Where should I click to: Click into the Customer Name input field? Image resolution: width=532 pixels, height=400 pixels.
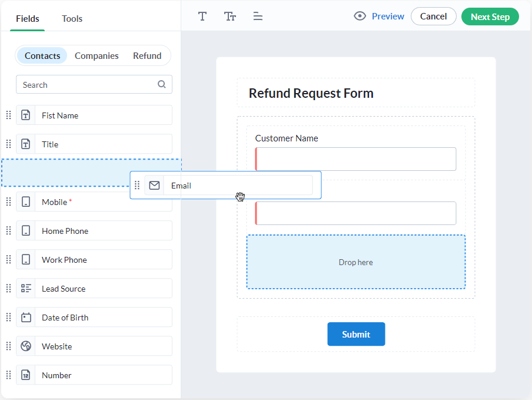356,159
